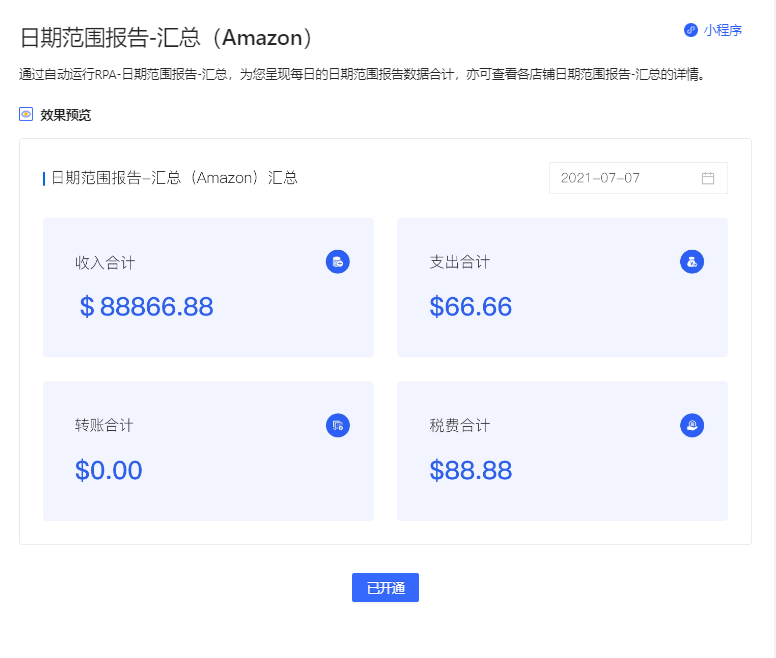776x658 pixels.
Task: Click the 收入合计 card icon
Action: click(x=338, y=262)
